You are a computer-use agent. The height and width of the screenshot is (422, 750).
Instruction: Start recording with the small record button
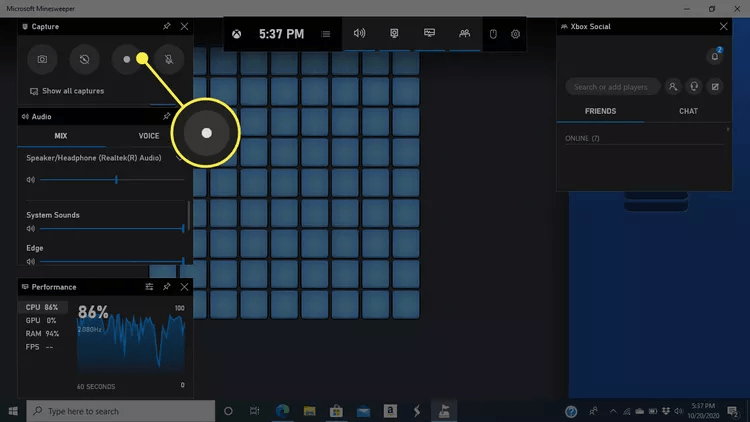126,60
